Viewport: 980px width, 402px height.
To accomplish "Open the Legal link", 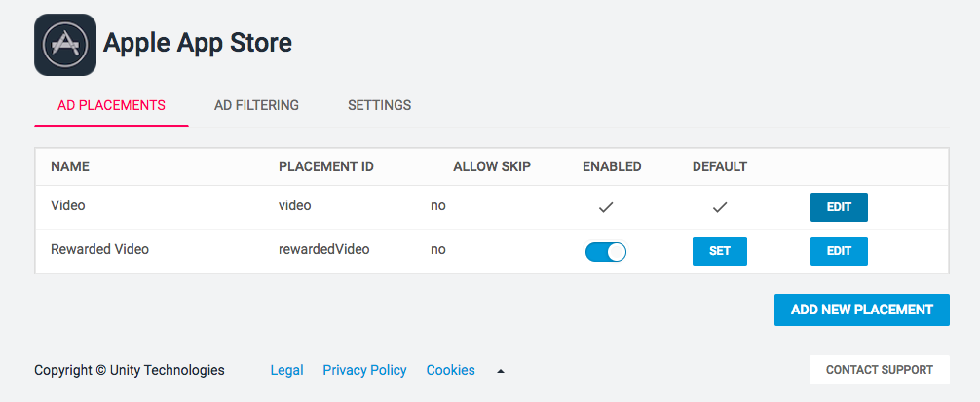I will point(286,370).
